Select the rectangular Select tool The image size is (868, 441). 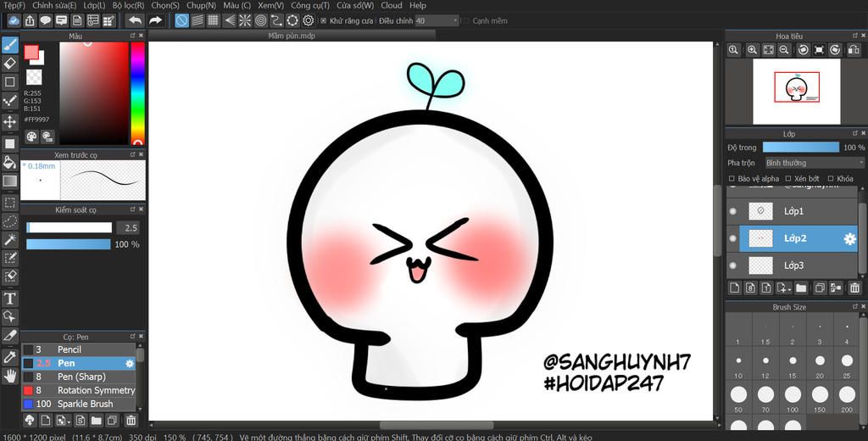tap(10, 202)
